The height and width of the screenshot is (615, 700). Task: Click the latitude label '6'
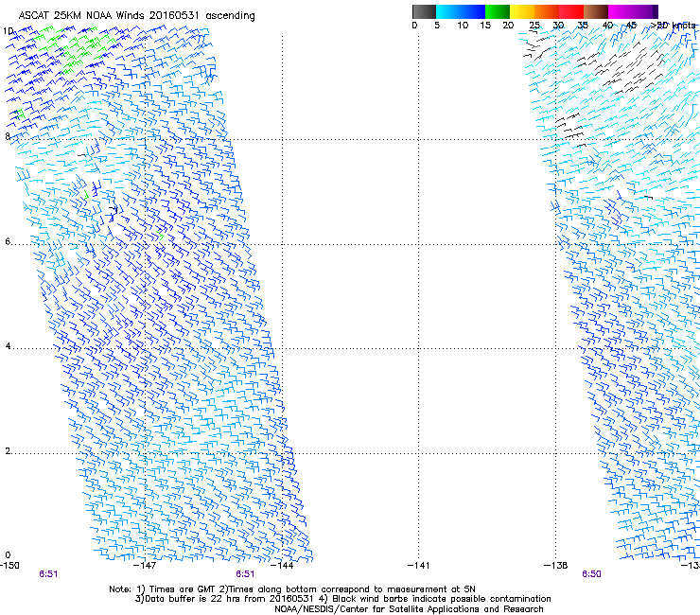point(8,241)
